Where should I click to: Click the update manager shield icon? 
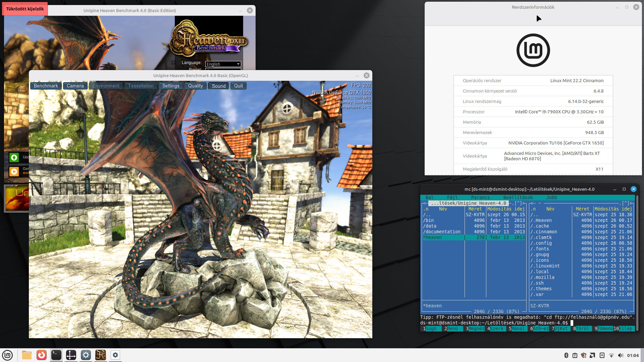click(584, 355)
